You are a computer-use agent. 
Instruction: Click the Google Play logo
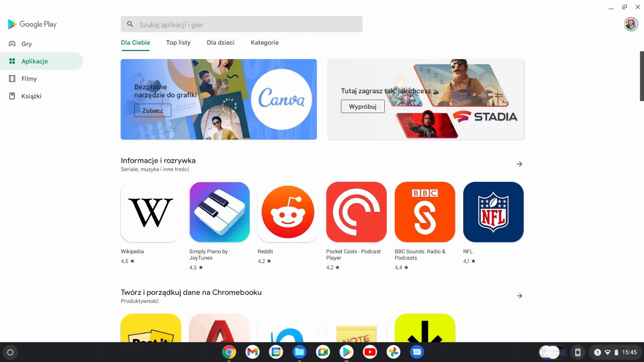pyautogui.click(x=32, y=24)
